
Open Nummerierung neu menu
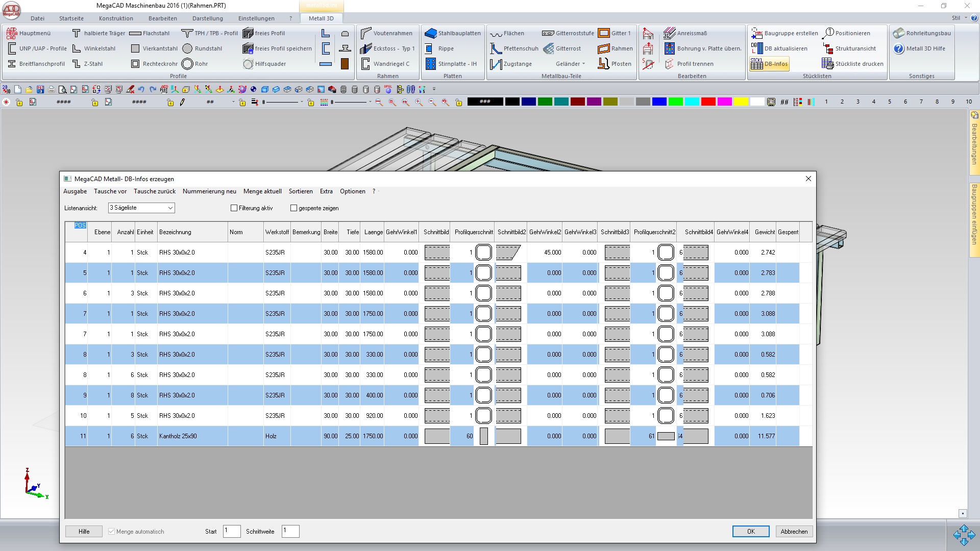(x=209, y=191)
